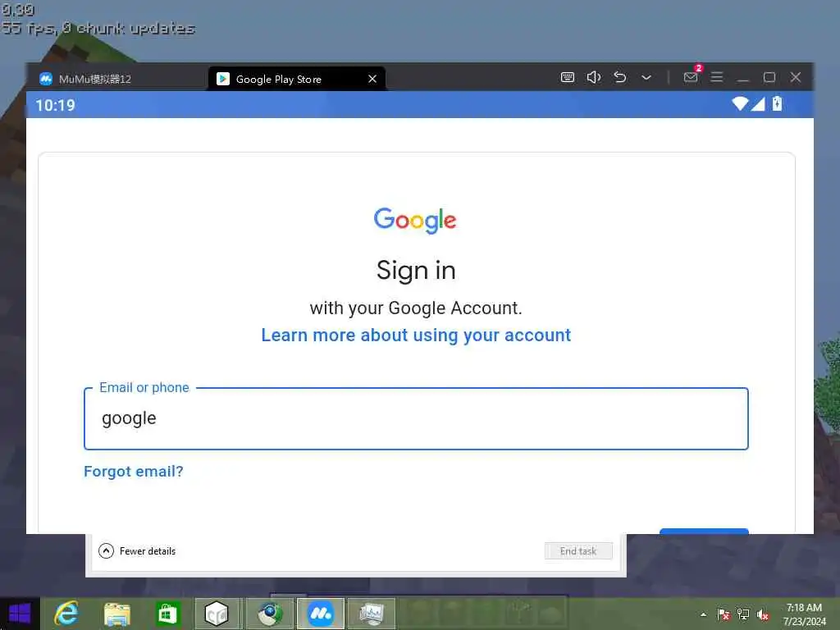The image size is (840, 630).
Task: Open the MuMu hamburger menu
Action: click(x=717, y=78)
